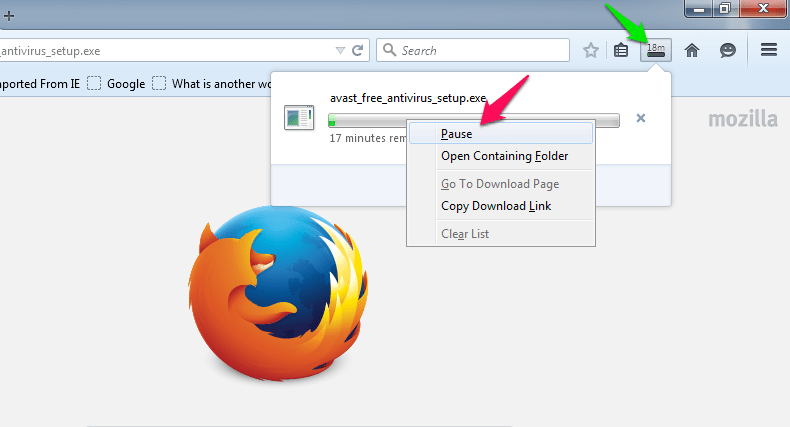
Task: Open the Hello chat smiley icon
Action: click(728, 50)
